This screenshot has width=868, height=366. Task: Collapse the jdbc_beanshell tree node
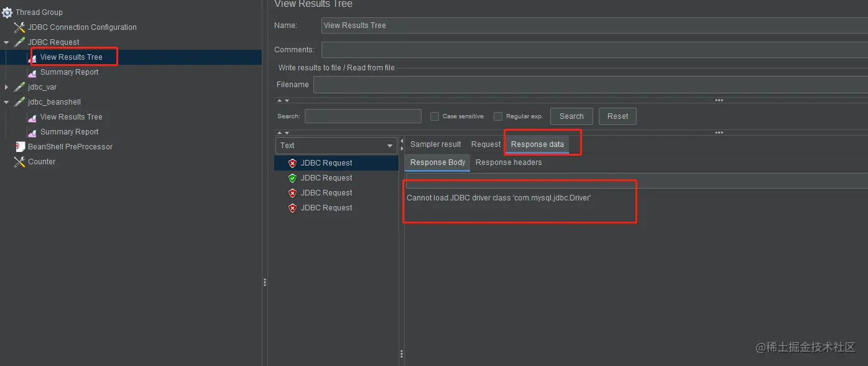6,102
